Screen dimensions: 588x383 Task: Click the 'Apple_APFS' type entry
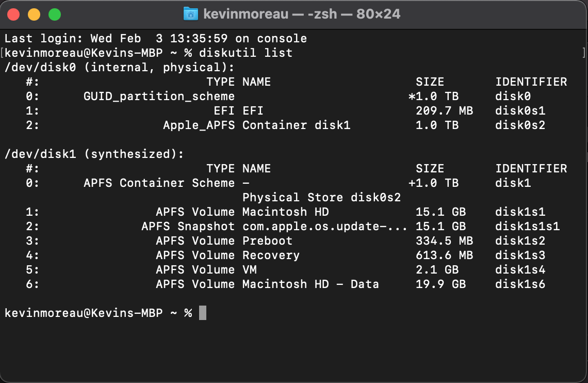199,125
